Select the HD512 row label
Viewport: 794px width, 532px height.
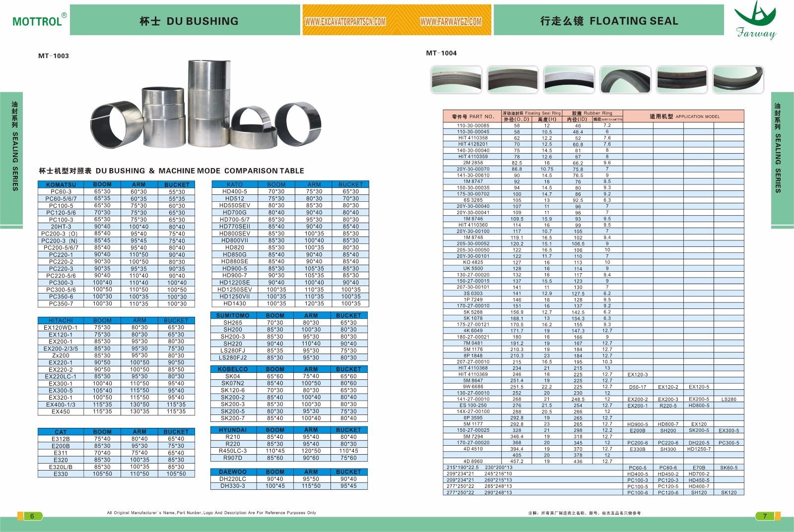coord(235,198)
